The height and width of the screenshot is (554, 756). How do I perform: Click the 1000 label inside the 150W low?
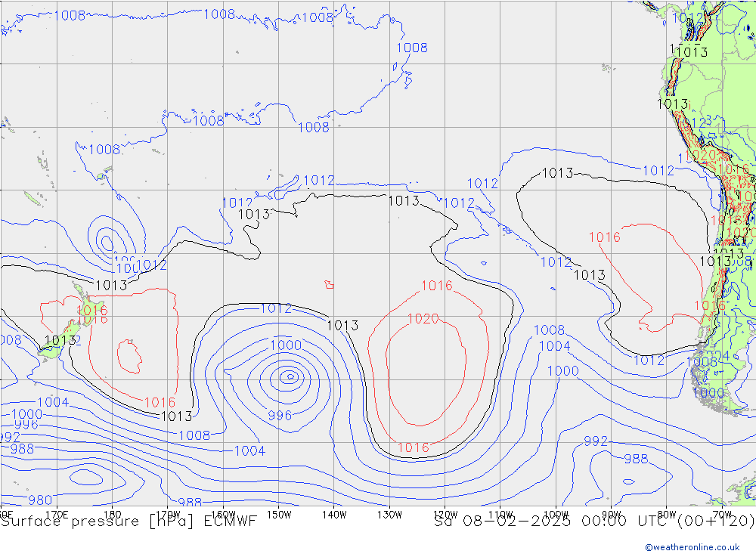(x=286, y=345)
